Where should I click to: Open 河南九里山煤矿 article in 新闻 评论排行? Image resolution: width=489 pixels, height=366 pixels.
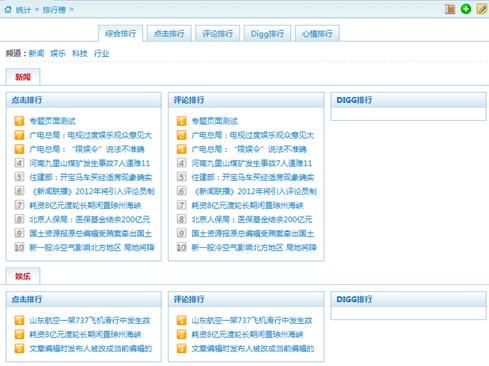[252, 163]
